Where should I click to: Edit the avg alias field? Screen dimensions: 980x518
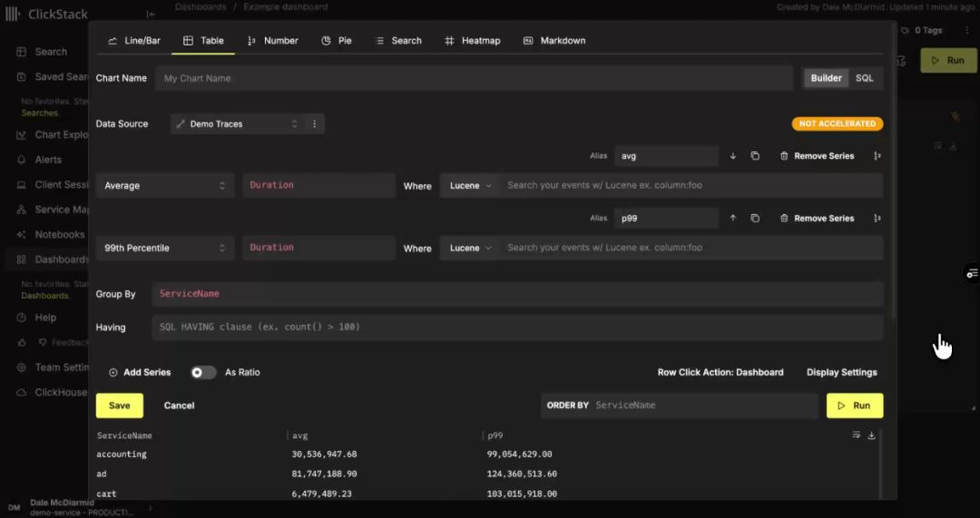(x=666, y=156)
